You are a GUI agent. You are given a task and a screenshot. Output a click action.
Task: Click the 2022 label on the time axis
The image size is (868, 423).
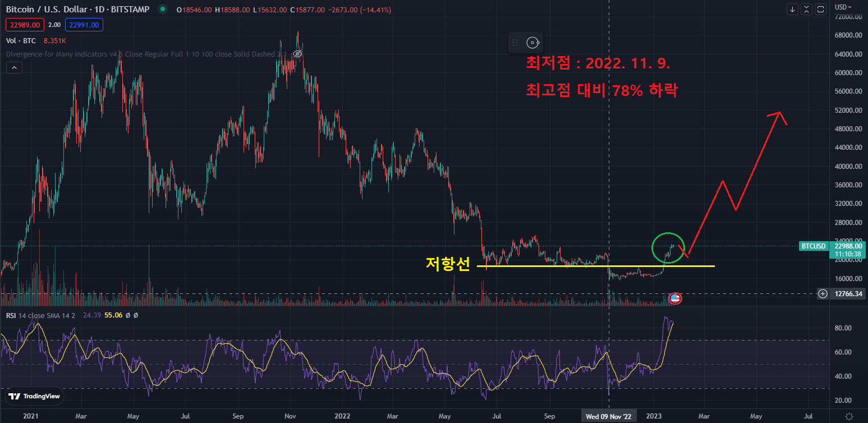(342, 416)
